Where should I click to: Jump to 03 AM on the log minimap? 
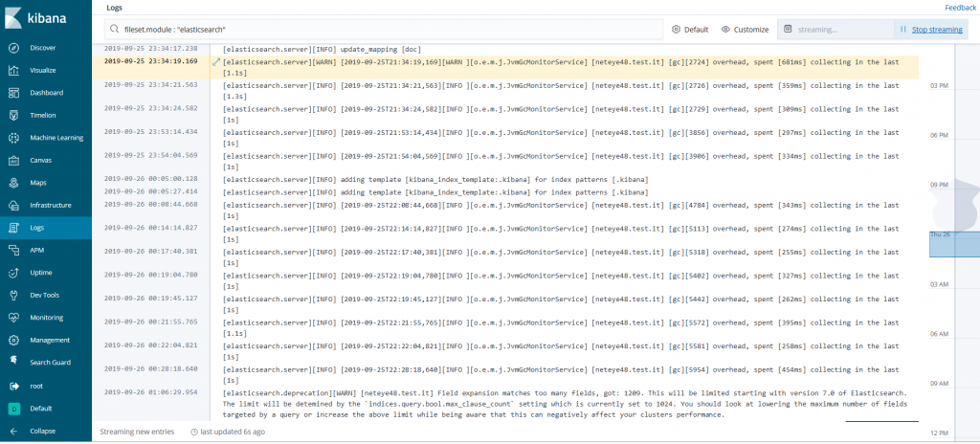click(x=939, y=284)
